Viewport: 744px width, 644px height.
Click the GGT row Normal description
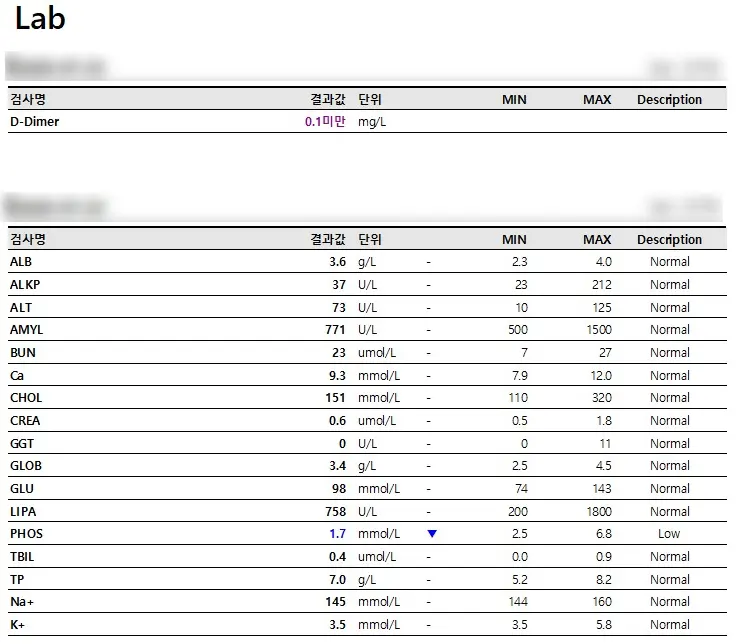(670, 444)
